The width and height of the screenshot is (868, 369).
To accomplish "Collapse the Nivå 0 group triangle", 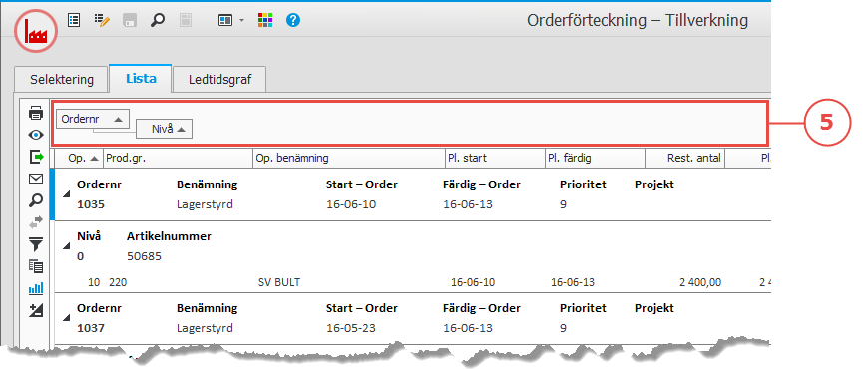I will click(67, 245).
